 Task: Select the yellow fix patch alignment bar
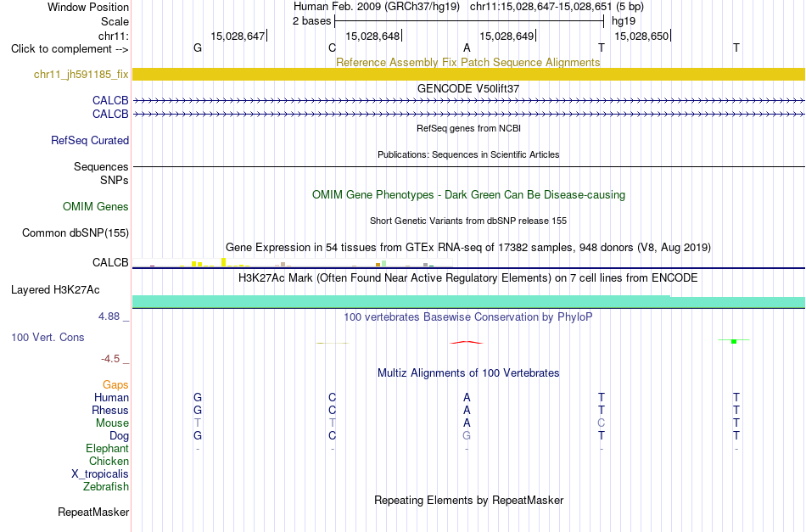468,74
